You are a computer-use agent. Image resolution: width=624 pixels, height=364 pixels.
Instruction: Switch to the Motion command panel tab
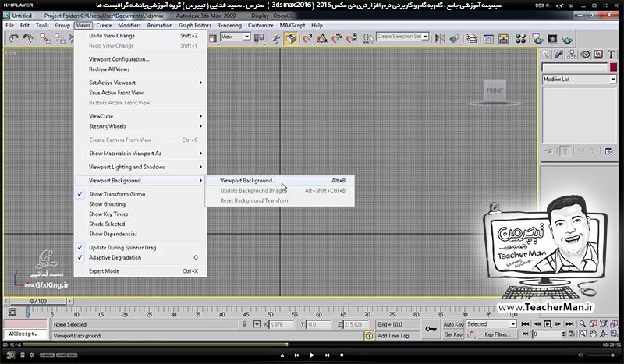pos(586,55)
